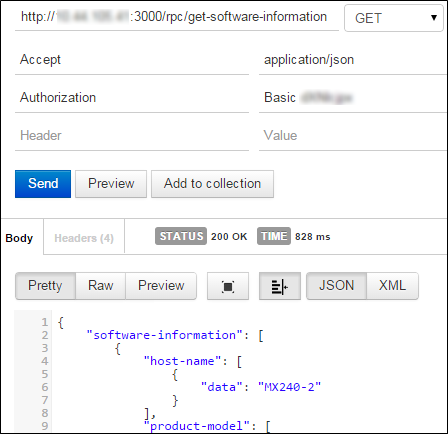The width and height of the screenshot is (448, 434).
Task: Click the "product-model" JSON key
Action: (x=196, y=426)
